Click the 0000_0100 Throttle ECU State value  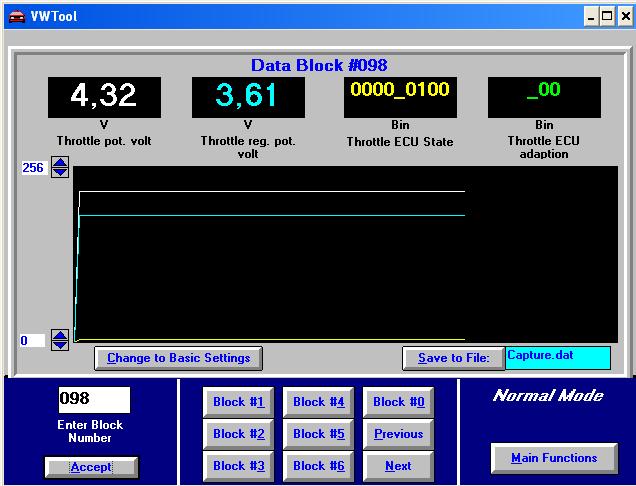tap(400, 97)
